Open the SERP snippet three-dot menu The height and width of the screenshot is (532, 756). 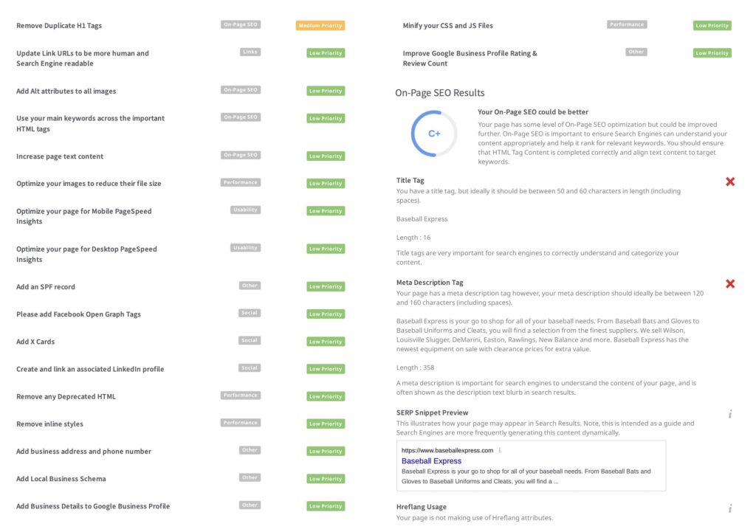click(x=500, y=450)
